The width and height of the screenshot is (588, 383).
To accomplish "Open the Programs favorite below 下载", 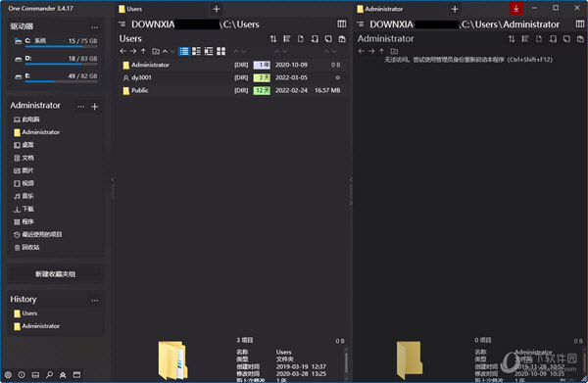I will coord(24,221).
